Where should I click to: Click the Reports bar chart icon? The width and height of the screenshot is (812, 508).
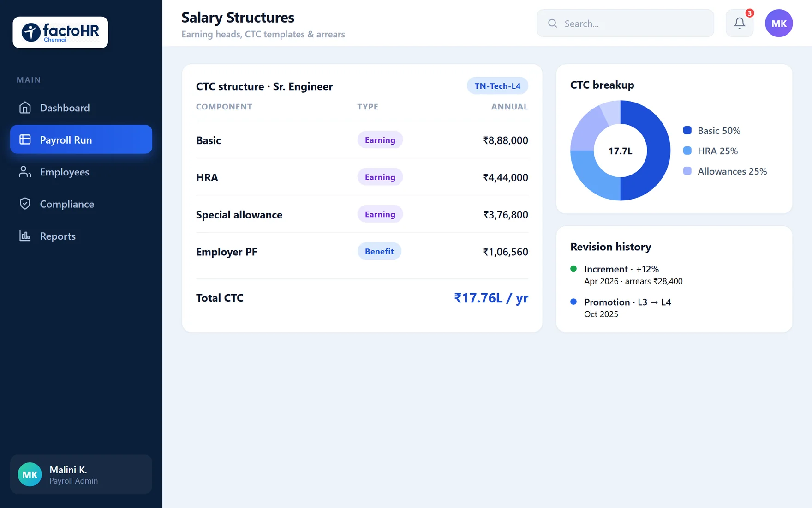(25, 236)
